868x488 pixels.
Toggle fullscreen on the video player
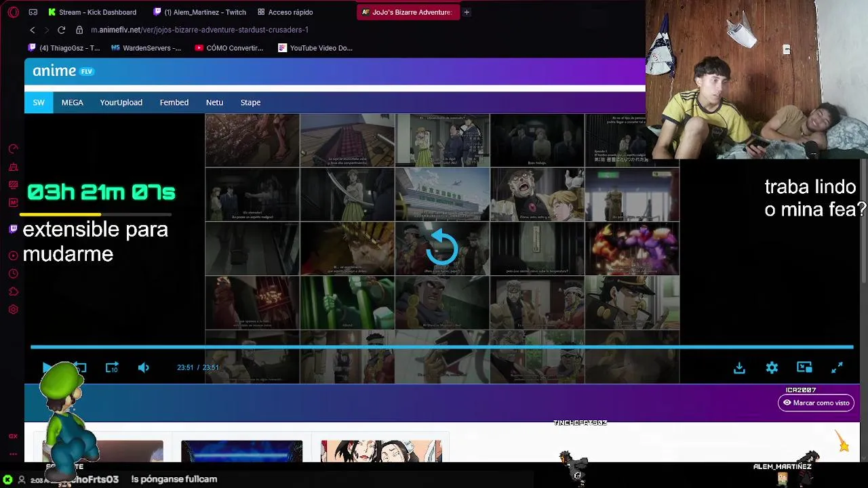pos(837,367)
